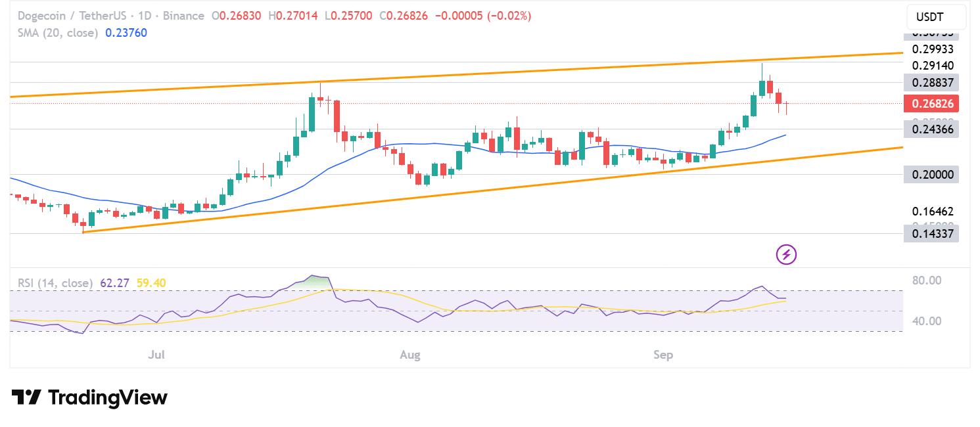This screenshot has width=980, height=427.
Task: Click the TradingView logo icon
Action: (x=26, y=397)
